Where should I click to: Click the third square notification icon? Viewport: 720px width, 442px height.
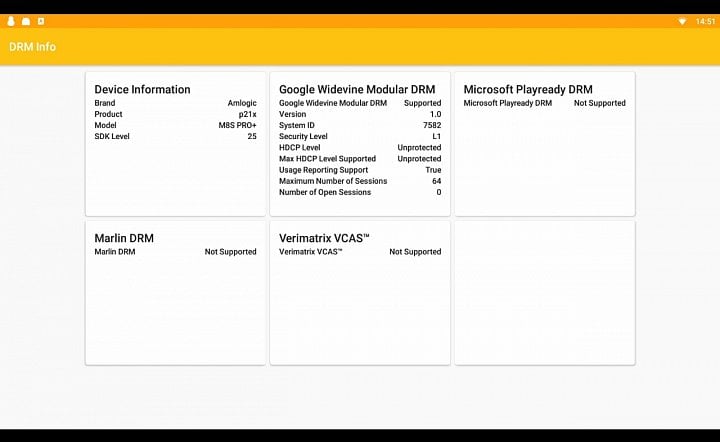point(41,21)
